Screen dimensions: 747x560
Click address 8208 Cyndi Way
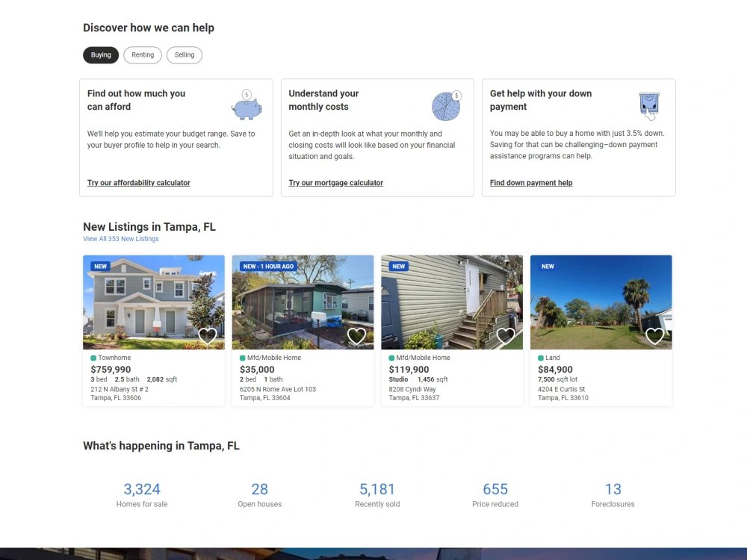coord(412,390)
